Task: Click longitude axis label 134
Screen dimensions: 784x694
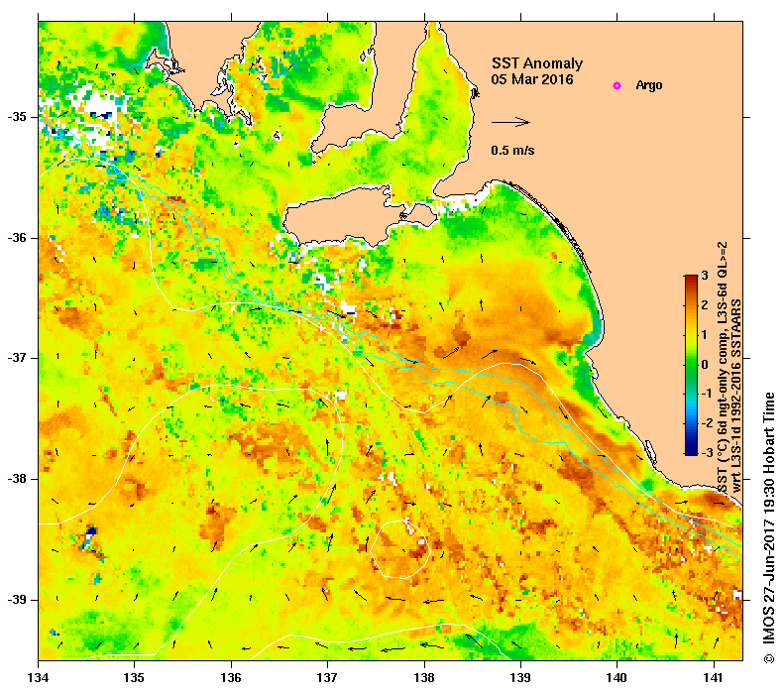Action: [x=39, y=678]
